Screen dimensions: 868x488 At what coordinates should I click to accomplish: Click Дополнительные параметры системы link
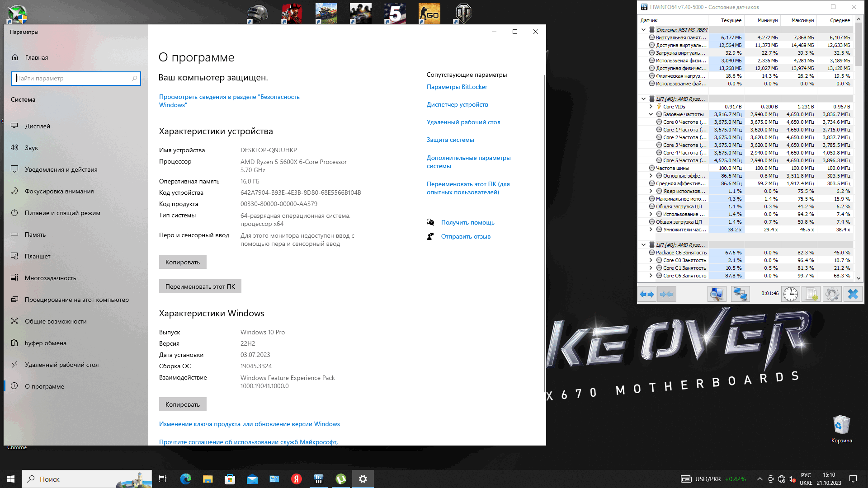click(x=469, y=162)
